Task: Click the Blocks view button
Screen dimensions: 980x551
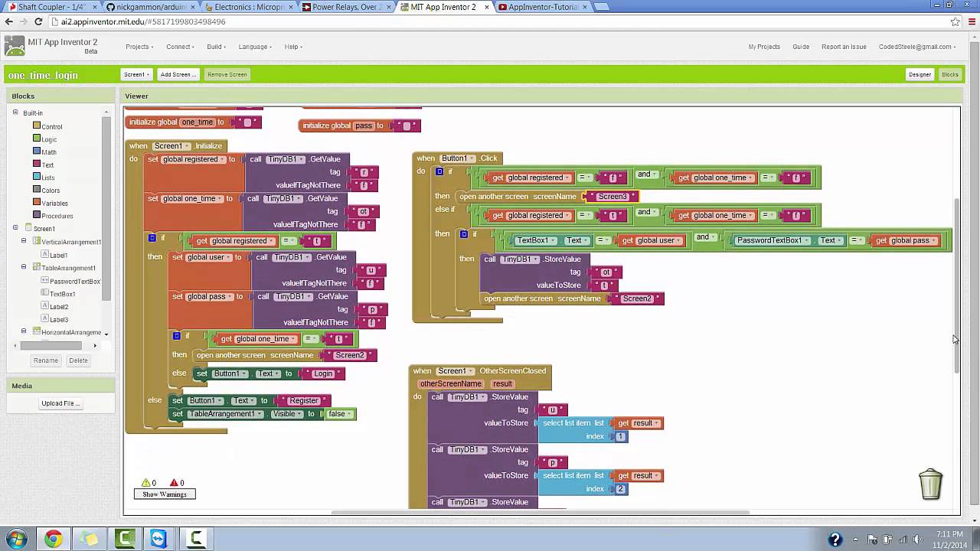Action: [x=950, y=74]
